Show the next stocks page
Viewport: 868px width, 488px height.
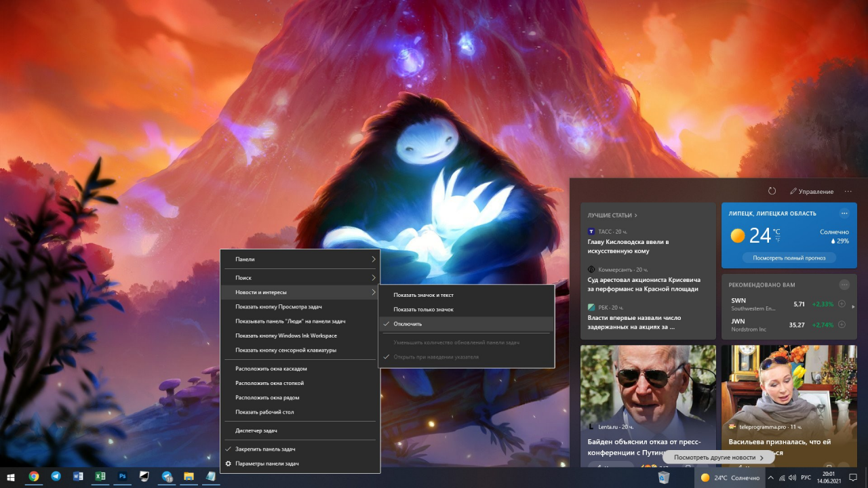point(853,306)
